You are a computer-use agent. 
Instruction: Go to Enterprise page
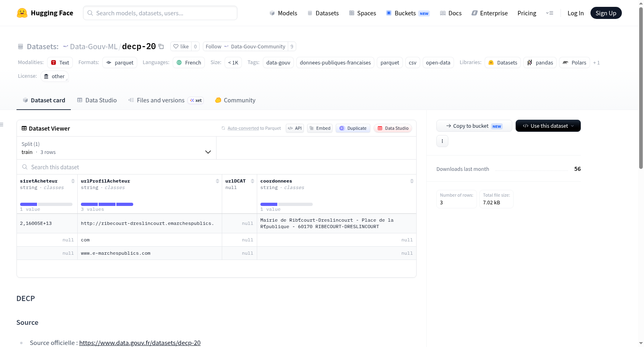[x=489, y=13]
